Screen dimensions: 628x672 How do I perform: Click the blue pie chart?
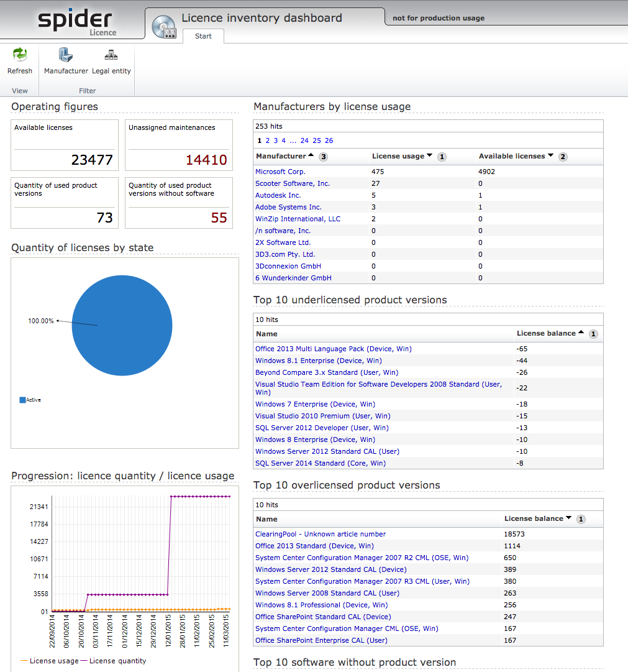pyautogui.click(x=122, y=325)
